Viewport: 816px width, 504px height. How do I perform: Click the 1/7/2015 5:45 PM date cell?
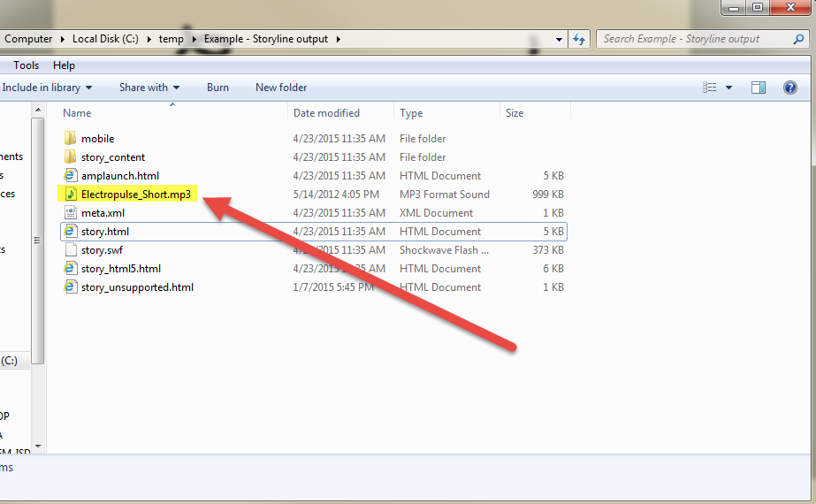tap(333, 287)
